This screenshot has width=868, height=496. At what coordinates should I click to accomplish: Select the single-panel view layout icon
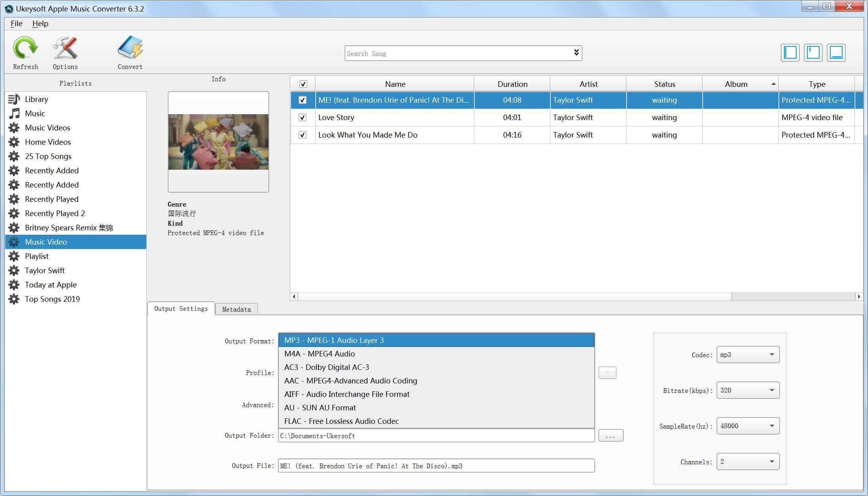[791, 53]
